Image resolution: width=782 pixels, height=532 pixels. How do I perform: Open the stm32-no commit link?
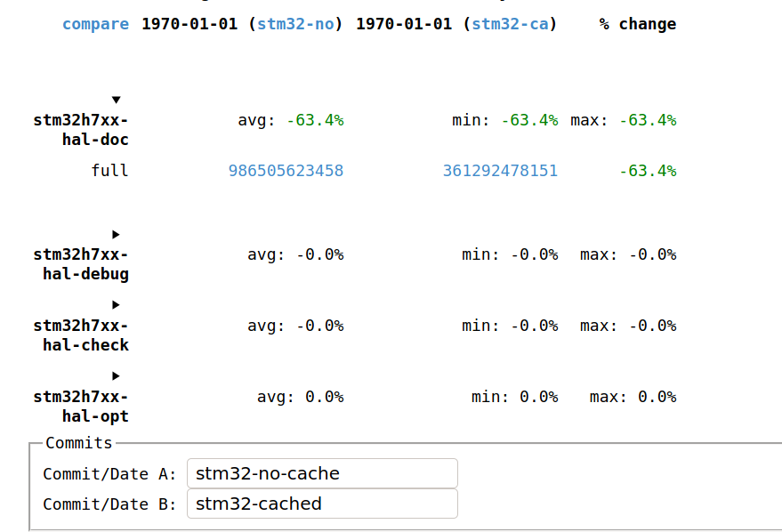(295, 24)
